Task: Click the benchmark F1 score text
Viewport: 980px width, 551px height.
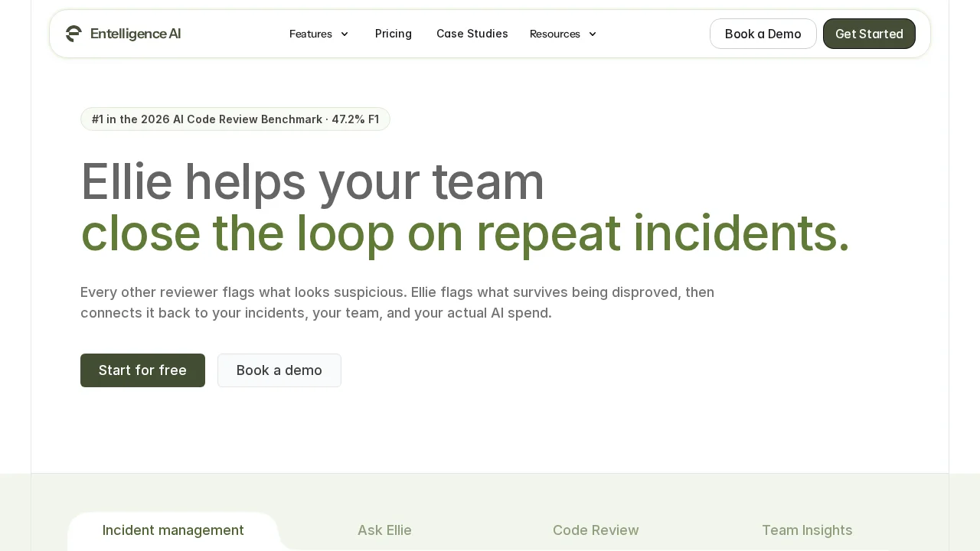Action: tap(355, 119)
